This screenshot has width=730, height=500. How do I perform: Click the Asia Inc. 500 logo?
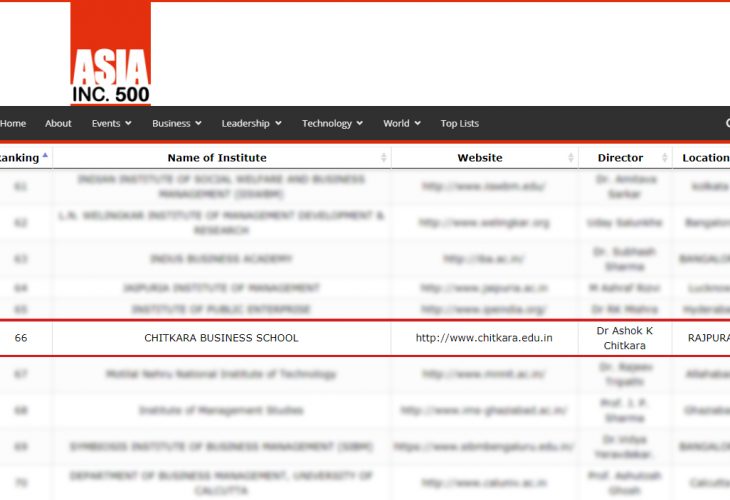110,54
